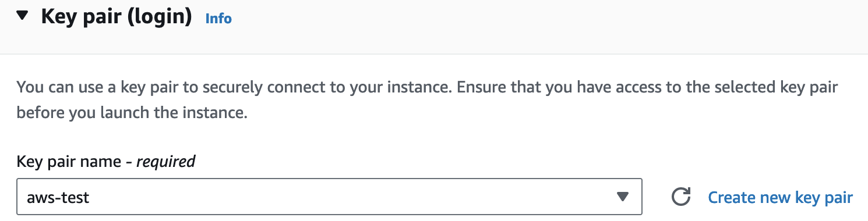The height and width of the screenshot is (221, 868).
Task: Click the circular reload arrow icon
Action: 680,197
